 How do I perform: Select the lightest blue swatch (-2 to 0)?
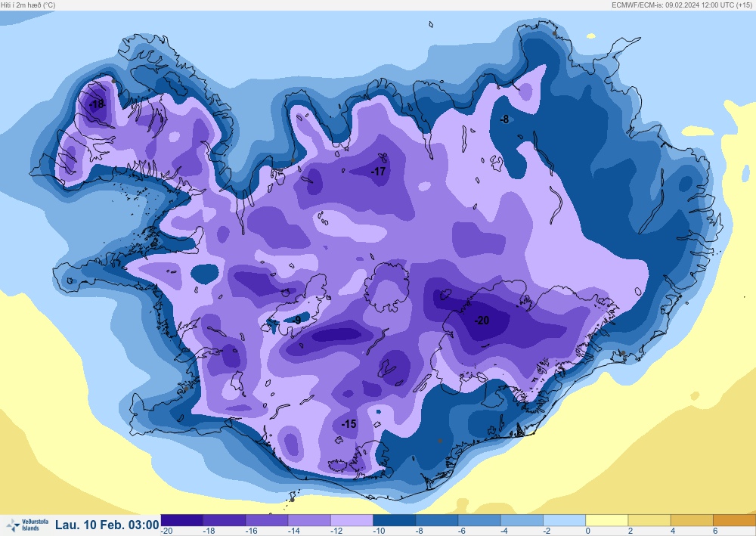(564, 520)
